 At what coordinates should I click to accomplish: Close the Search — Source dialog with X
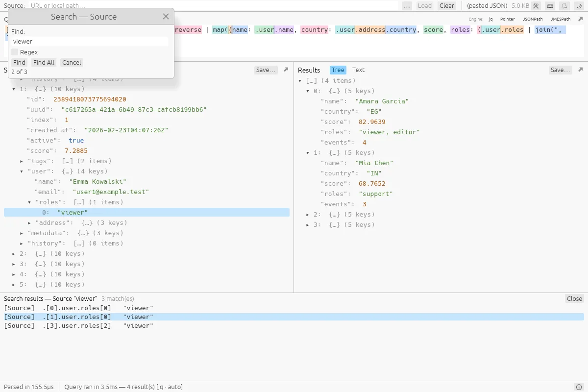point(166,16)
